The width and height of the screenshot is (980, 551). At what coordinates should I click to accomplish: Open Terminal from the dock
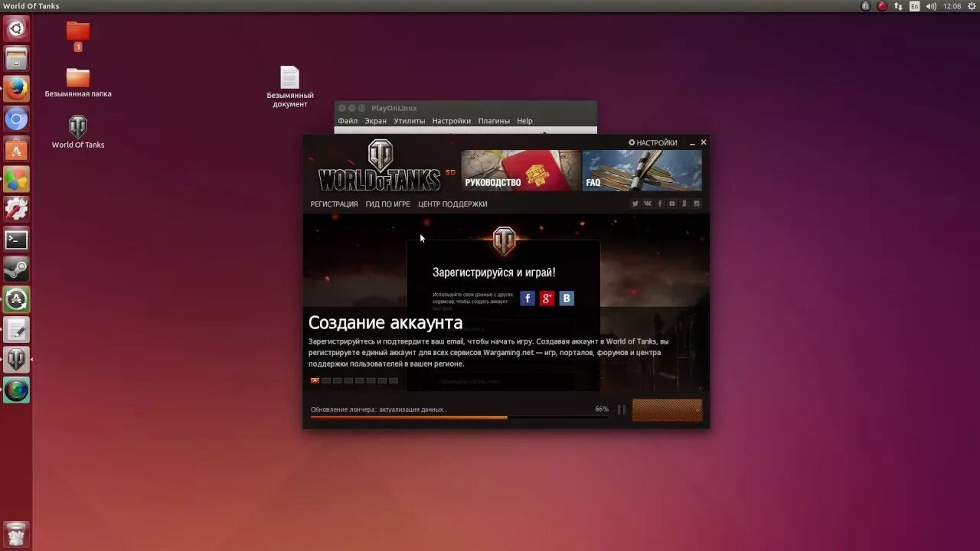(16, 240)
